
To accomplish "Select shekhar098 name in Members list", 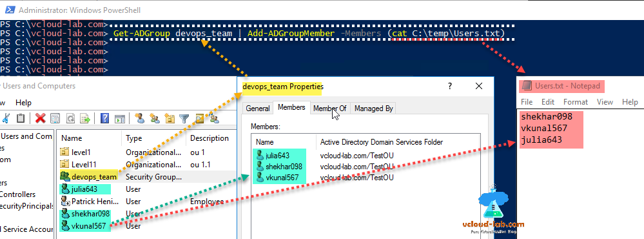I will click(284, 167).
